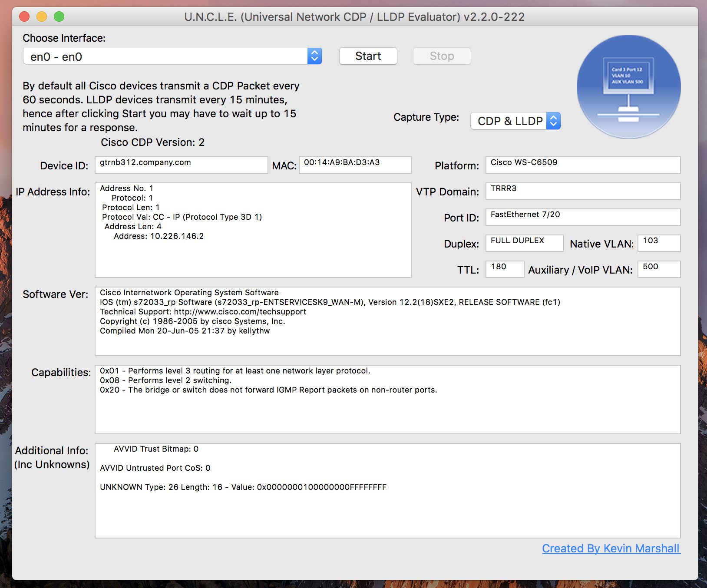Open the Capture Type CDP & LLDP dropdown
The height and width of the screenshot is (588, 707).
(x=515, y=121)
